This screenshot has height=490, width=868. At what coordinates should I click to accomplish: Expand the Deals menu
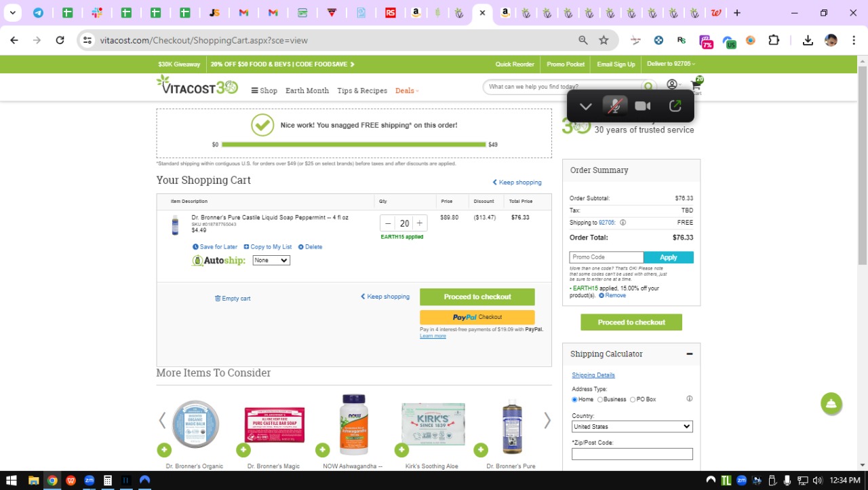[407, 90]
